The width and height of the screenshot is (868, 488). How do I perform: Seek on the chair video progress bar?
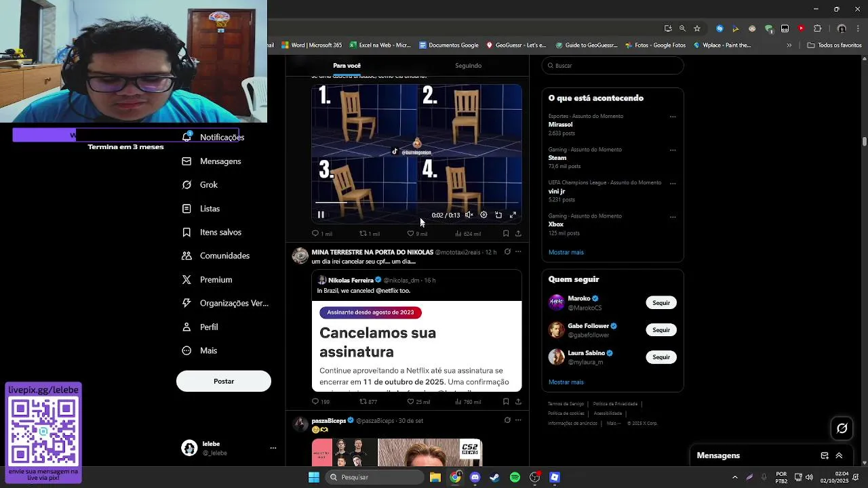tap(417, 202)
